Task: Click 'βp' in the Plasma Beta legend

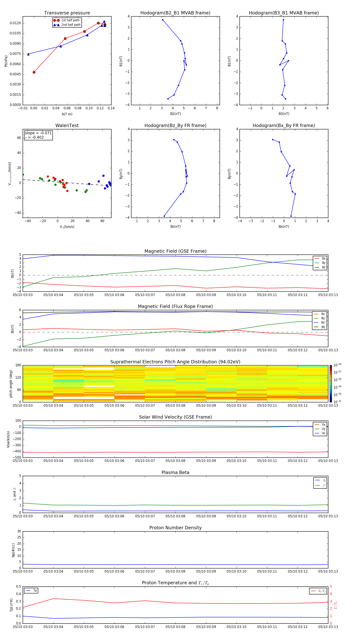Action: point(324,480)
